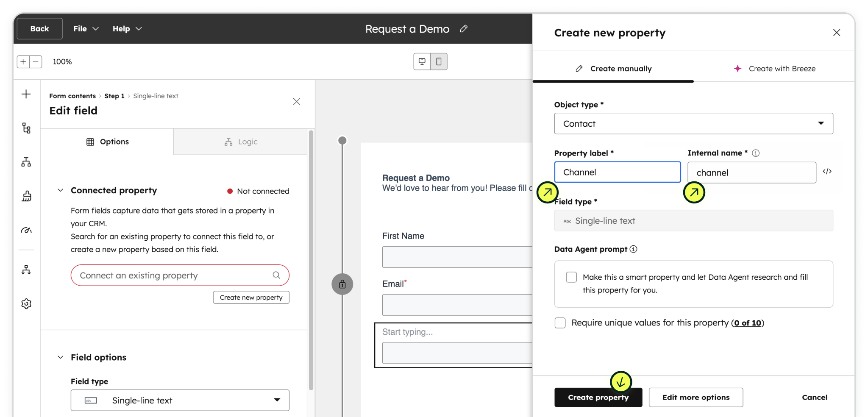Switch to the Logic tab
Screen dimensions: 868x417
click(241, 142)
